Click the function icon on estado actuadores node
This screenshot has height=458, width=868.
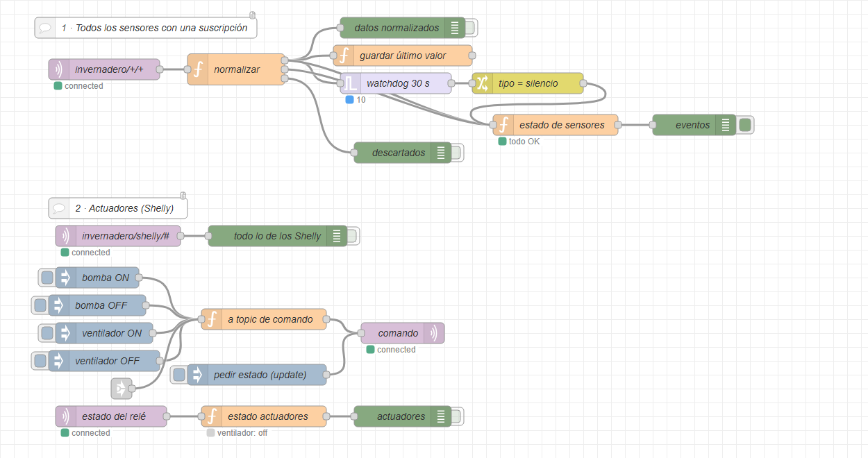coord(212,416)
